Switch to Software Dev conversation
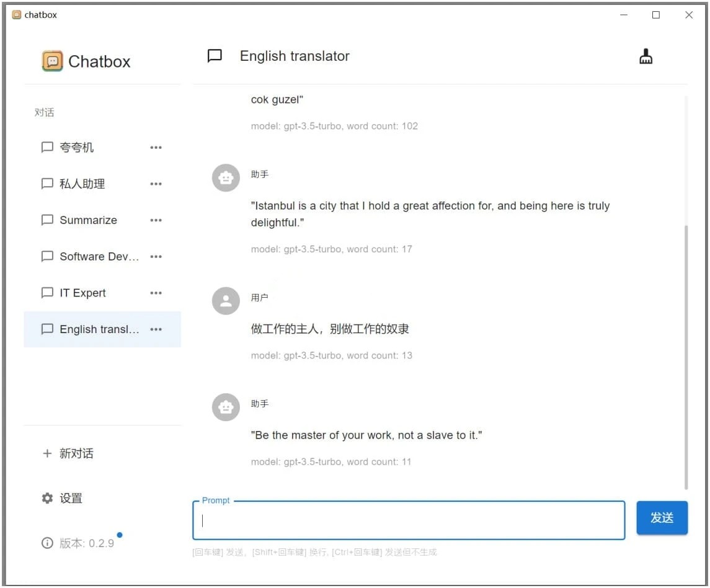 click(99, 257)
